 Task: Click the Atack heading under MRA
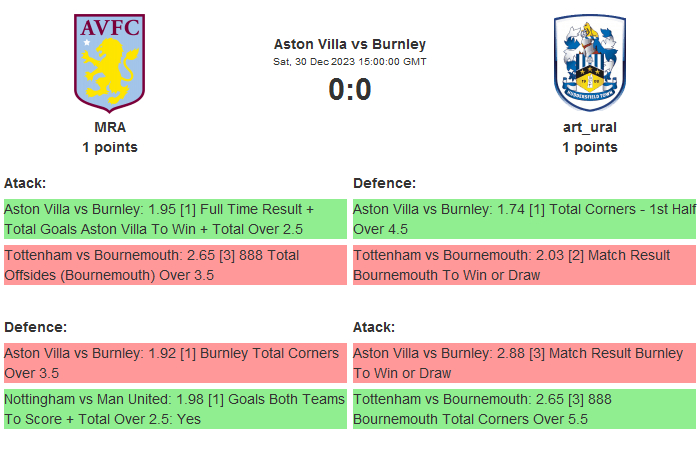pyautogui.click(x=25, y=183)
